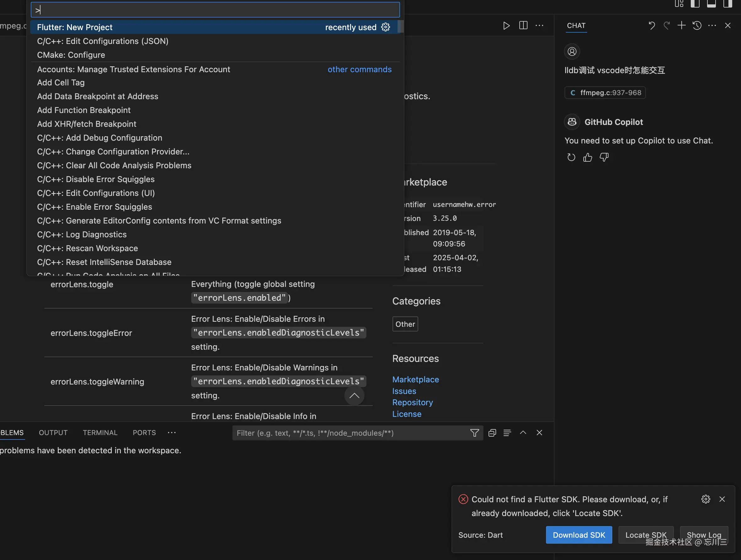Click the run play icon in editor toolbar
The height and width of the screenshot is (560, 741).
[506, 25]
